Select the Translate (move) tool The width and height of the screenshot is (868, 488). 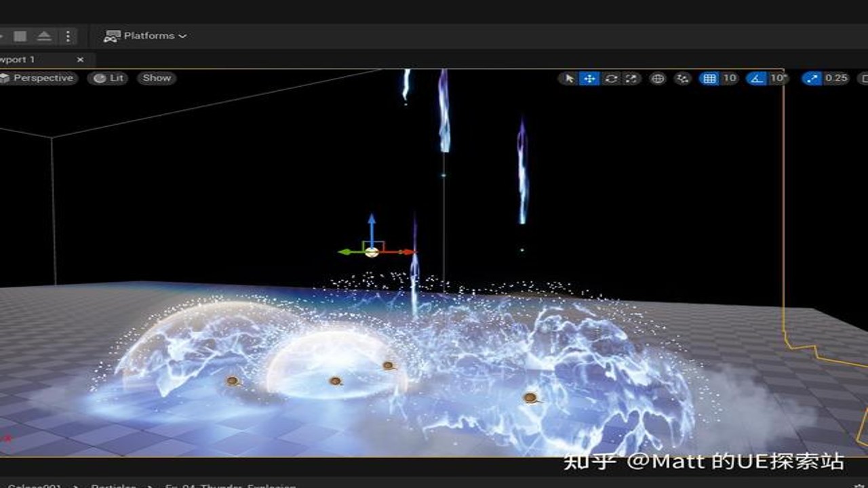590,79
